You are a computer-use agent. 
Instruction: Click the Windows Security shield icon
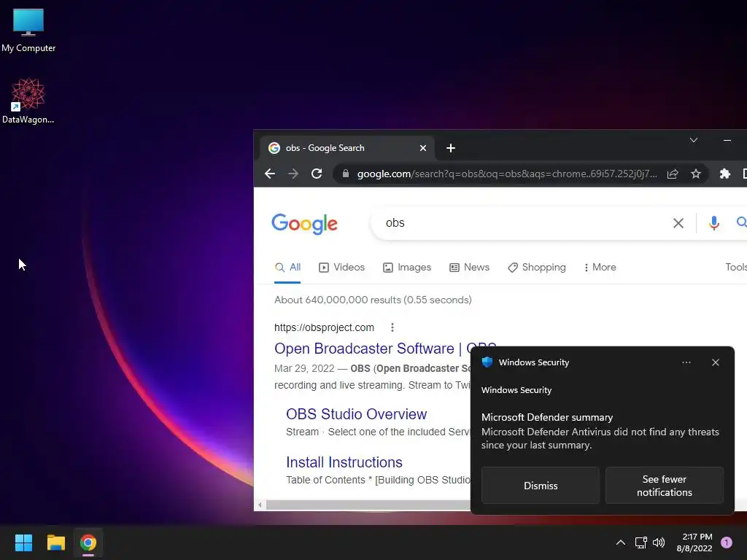(x=487, y=362)
